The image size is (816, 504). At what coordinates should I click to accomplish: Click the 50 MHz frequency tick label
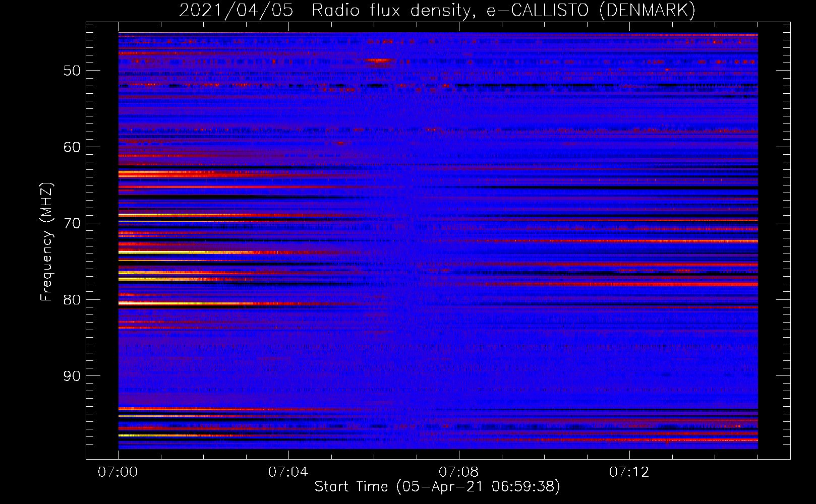click(x=72, y=71)
